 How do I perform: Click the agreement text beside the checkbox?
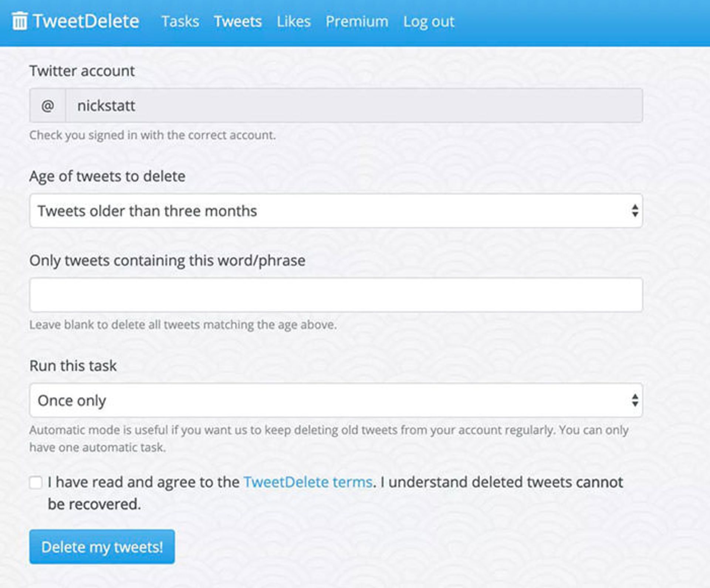(x=335, y=493)
